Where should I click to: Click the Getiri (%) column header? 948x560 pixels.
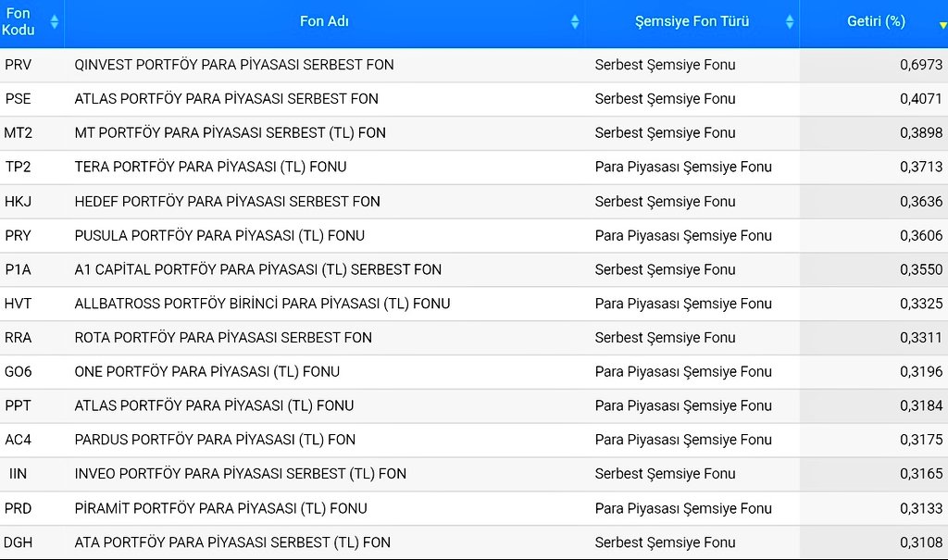pos(876,21)
